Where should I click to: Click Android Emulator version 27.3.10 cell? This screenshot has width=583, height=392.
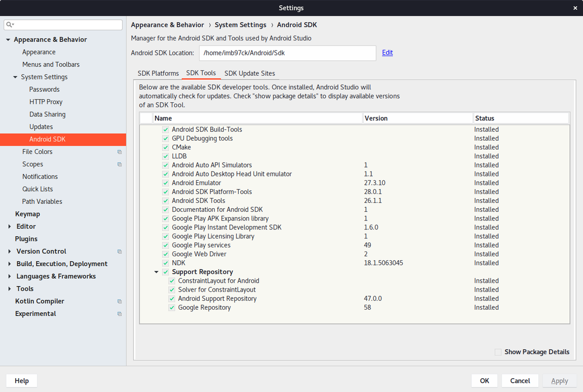375,183
